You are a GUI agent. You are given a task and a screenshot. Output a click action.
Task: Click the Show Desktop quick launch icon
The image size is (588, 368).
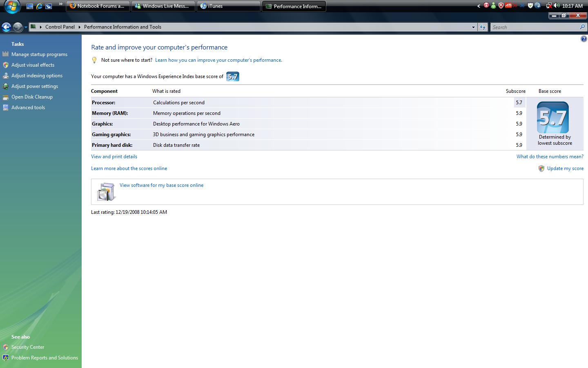click(x=29, y=6)
